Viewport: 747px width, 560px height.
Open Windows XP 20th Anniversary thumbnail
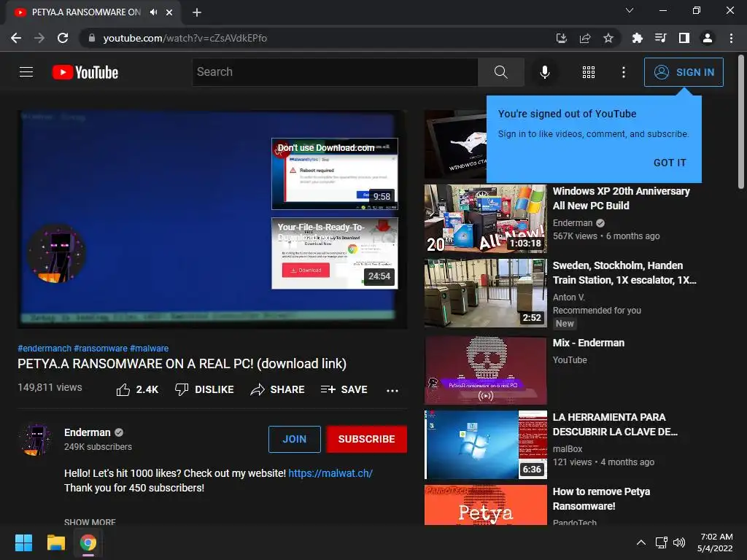pos(485,219)
